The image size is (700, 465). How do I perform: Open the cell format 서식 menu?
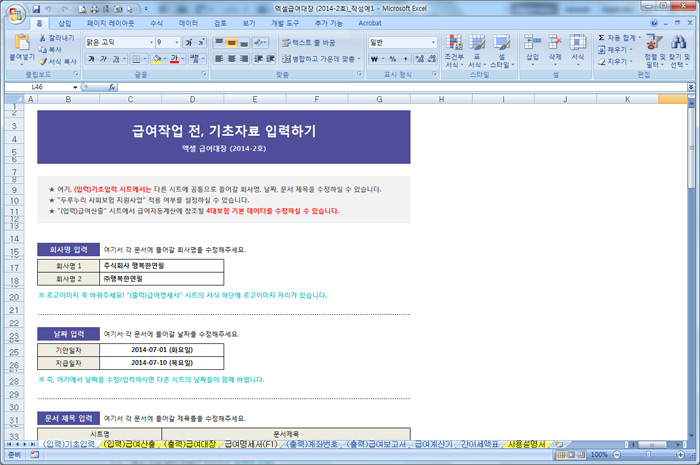(x=578, y=50)
